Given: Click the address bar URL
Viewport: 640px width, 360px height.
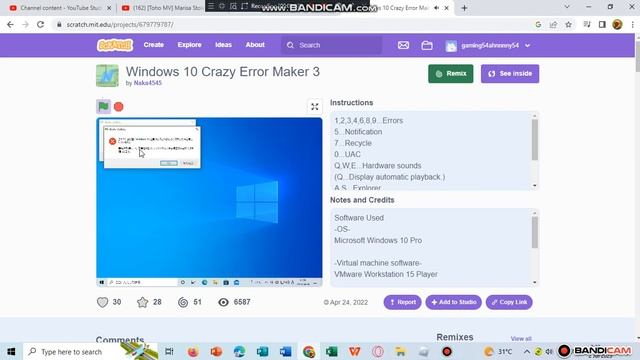Looking at the screenshot, I should pos(120,24).
